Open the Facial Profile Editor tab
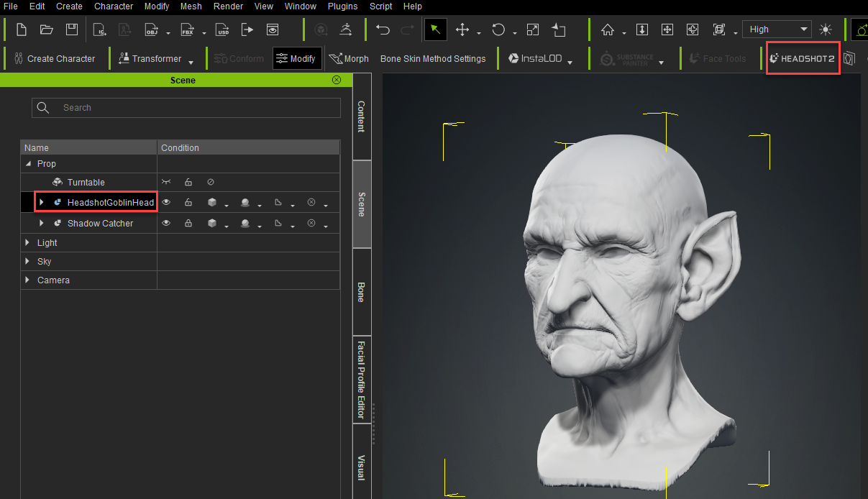Image resolution: width=868 pixels, height=499 pixels. [362, 380]
